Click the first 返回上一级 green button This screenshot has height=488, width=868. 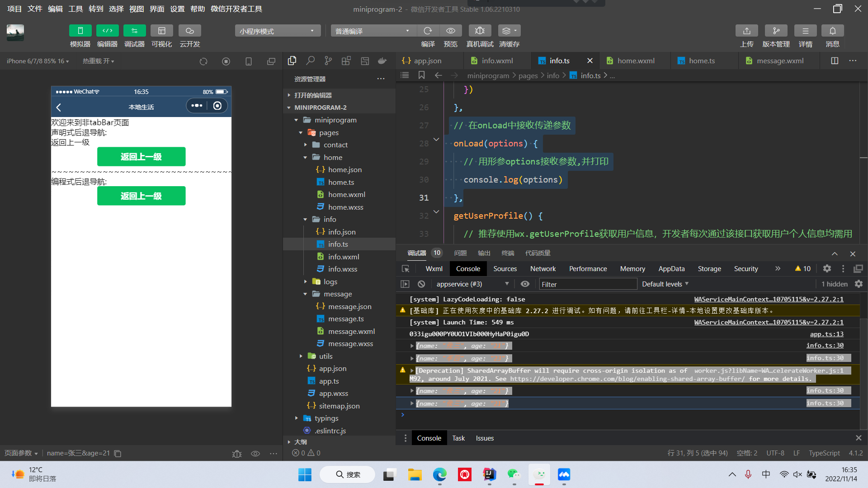(141, 156)
